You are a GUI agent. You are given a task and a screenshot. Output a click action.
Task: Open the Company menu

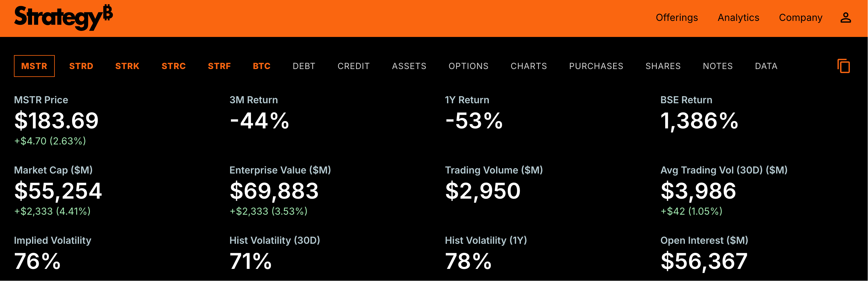(x=800, y=18)
